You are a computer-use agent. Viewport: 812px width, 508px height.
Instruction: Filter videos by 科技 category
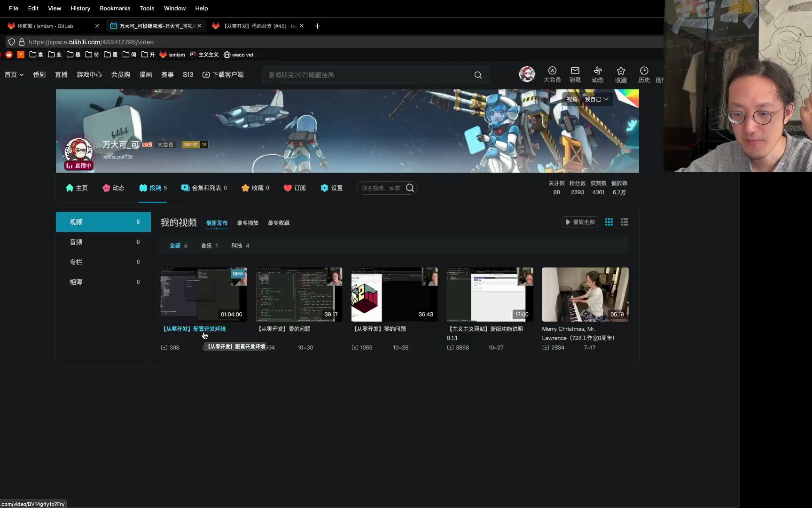(240, 246)
